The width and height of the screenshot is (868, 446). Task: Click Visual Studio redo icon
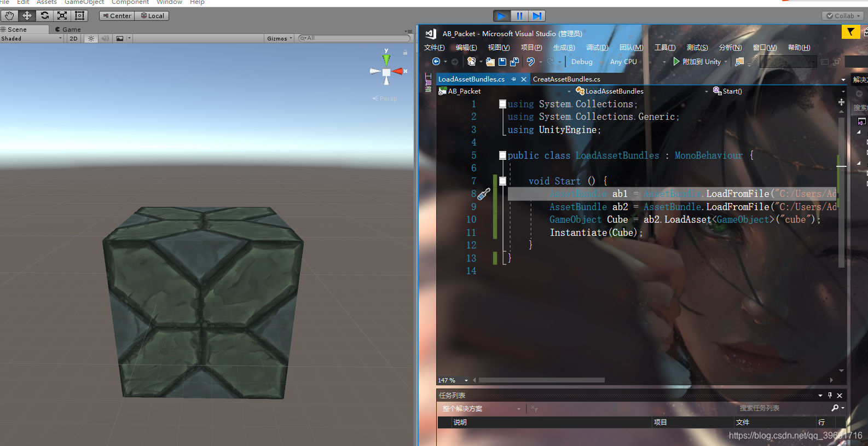[x=551, y=62]
